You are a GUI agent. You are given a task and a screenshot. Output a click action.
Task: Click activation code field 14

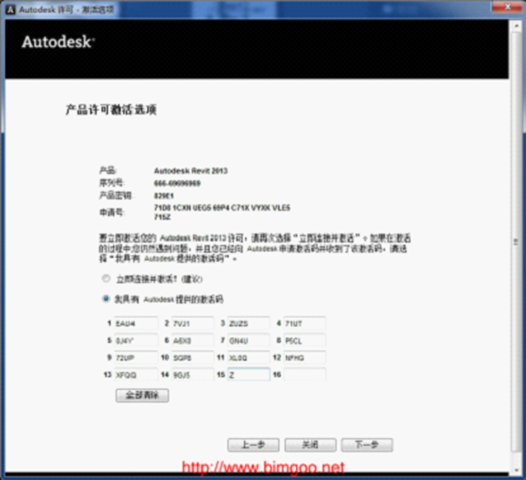(x=193, y=374)
